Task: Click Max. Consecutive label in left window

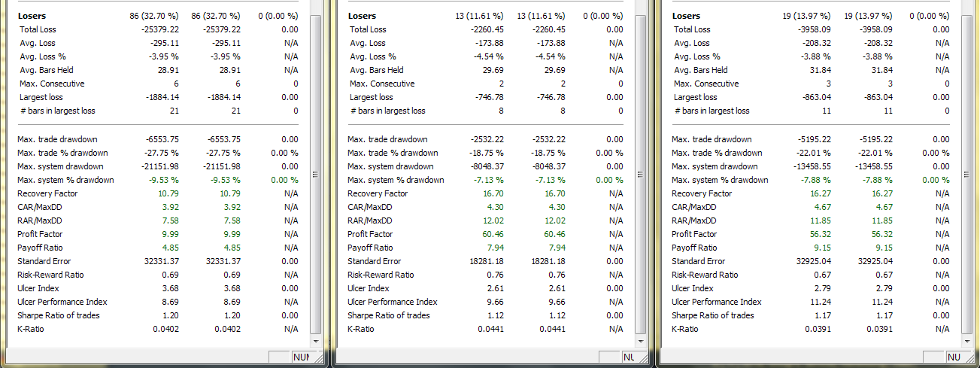Action: click(53, 84)
